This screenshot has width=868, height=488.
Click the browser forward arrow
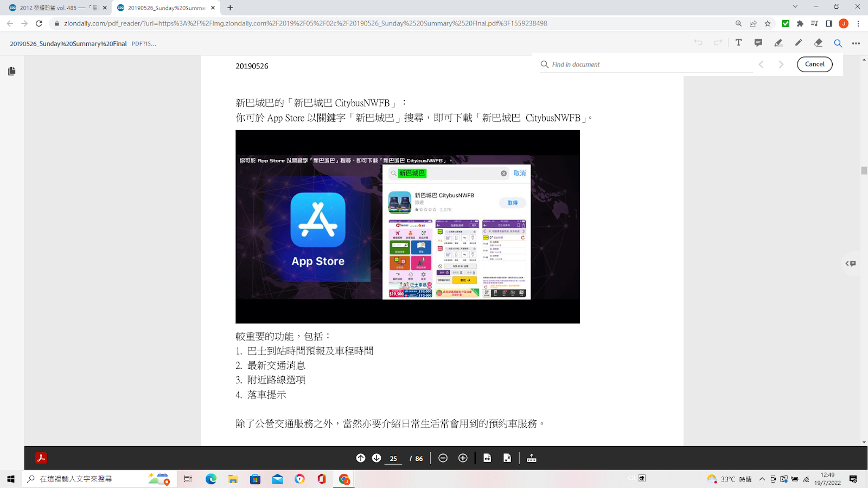pos(24,23)
